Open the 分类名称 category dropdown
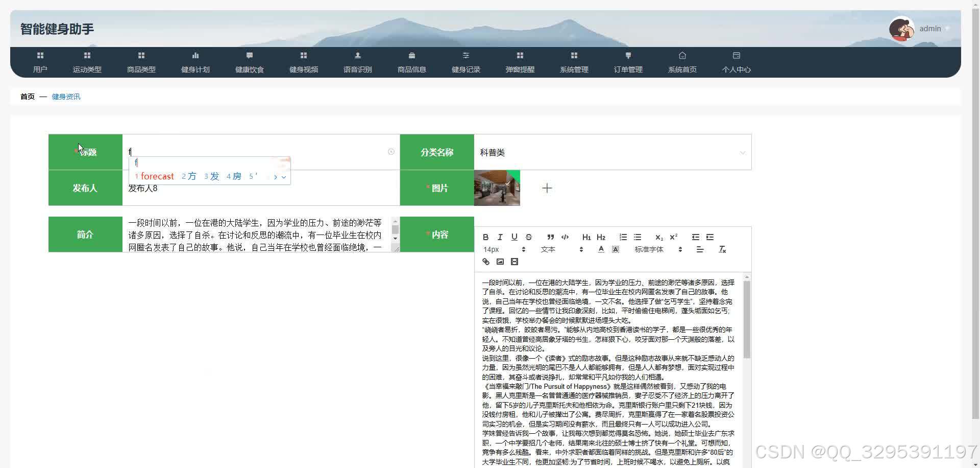Viewport: 980px width, 468px height. 742,152
